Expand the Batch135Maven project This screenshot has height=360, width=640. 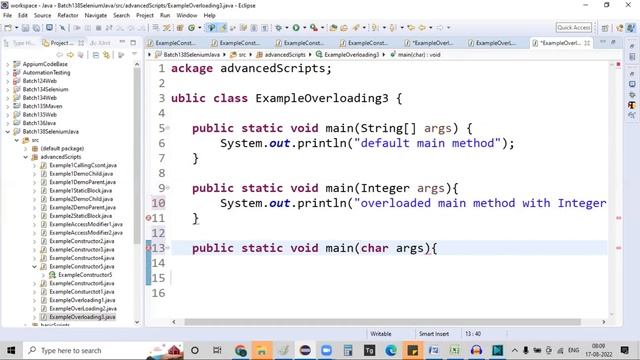click(x=7, y=106)
